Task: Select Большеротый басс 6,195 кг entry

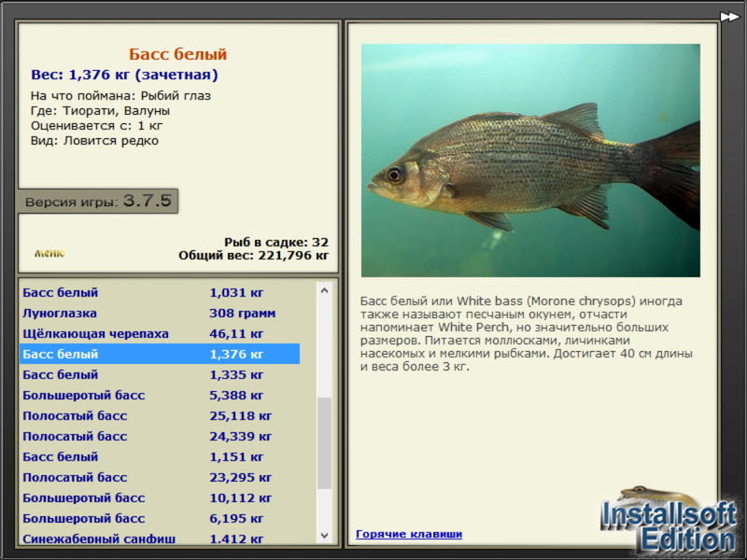Action: (160, 518)
